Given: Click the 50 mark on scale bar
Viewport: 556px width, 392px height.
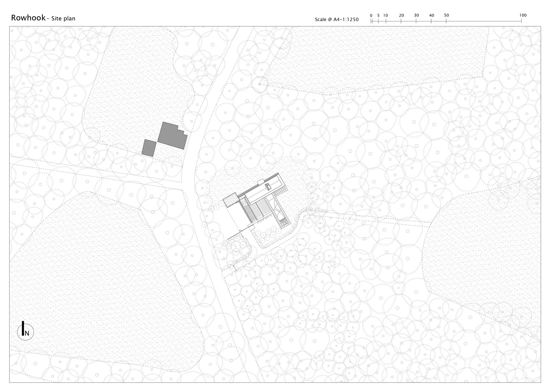Looking at the screenshot, I should point(446,15).
